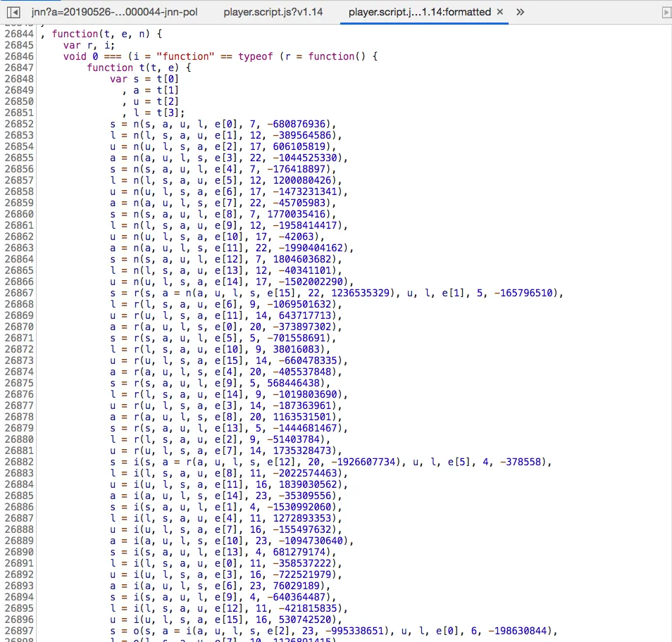Set breakpoint on line number 26846
Viewport: 672px width, 642px height.
point(19,56)
